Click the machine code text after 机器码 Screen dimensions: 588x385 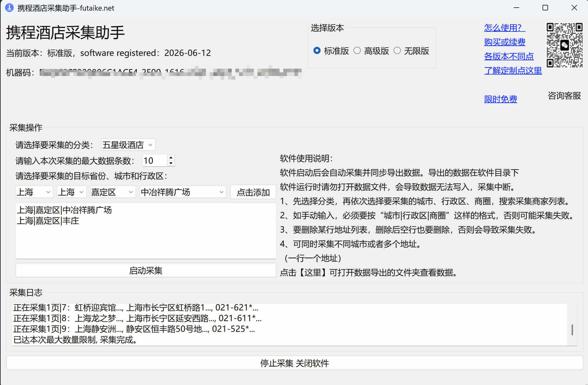click(171, 73)
